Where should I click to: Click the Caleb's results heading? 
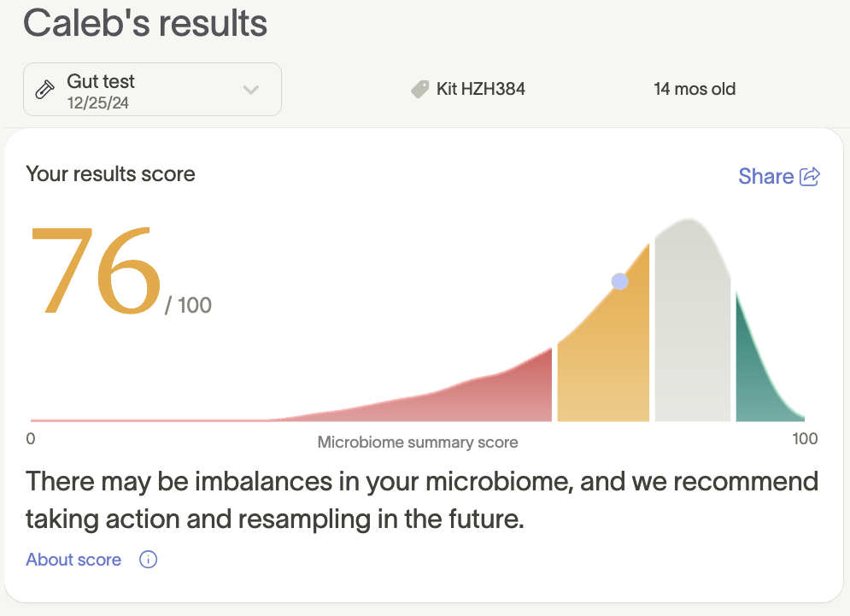pyautogui.click(x=145, y=23)
